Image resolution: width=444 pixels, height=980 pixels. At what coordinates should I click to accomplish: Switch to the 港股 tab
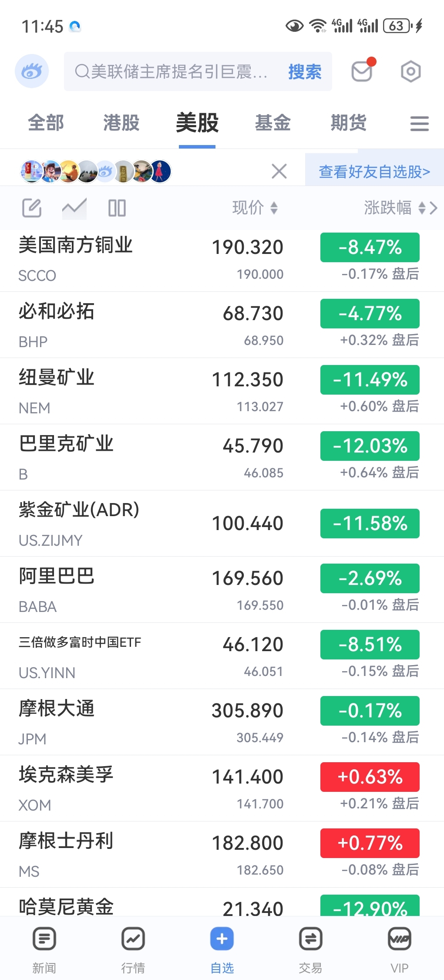coord(121,123)
